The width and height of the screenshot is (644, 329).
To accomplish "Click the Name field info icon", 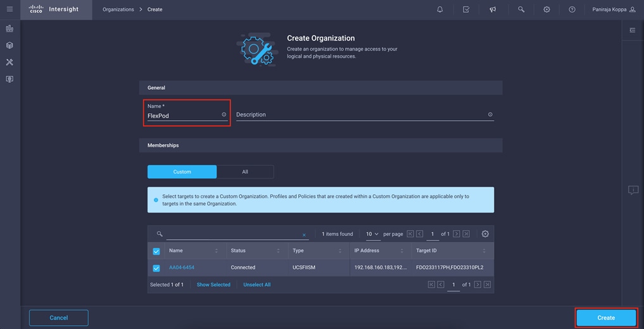I will click(x=224, y=115).
